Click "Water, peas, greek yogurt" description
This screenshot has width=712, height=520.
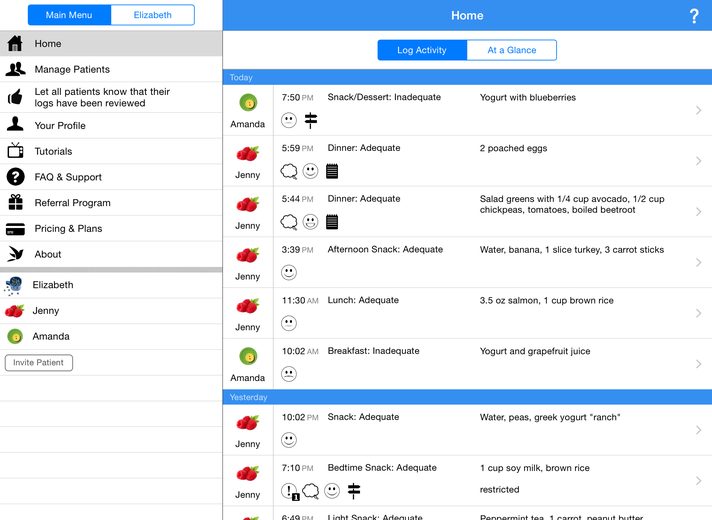coord(550,417)
